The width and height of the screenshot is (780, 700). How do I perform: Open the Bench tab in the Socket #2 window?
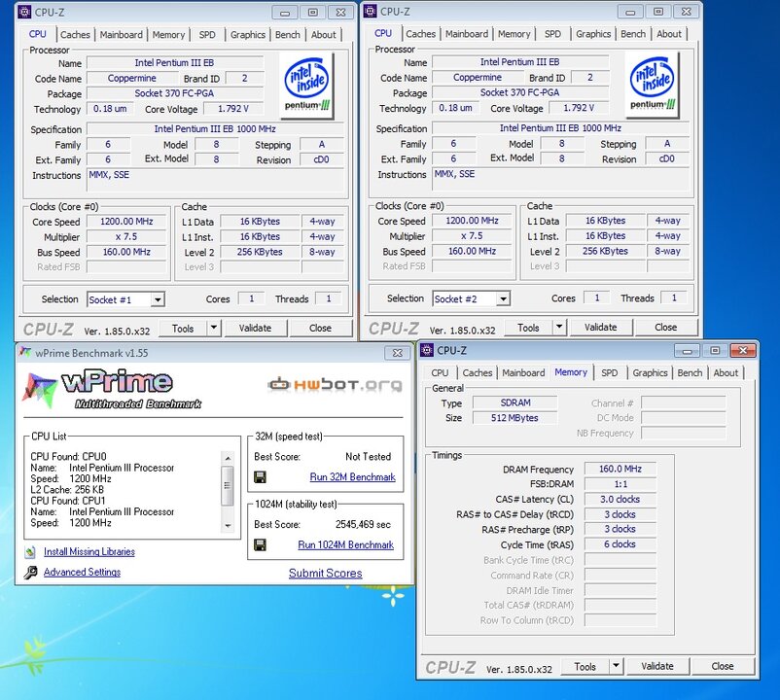633,34
